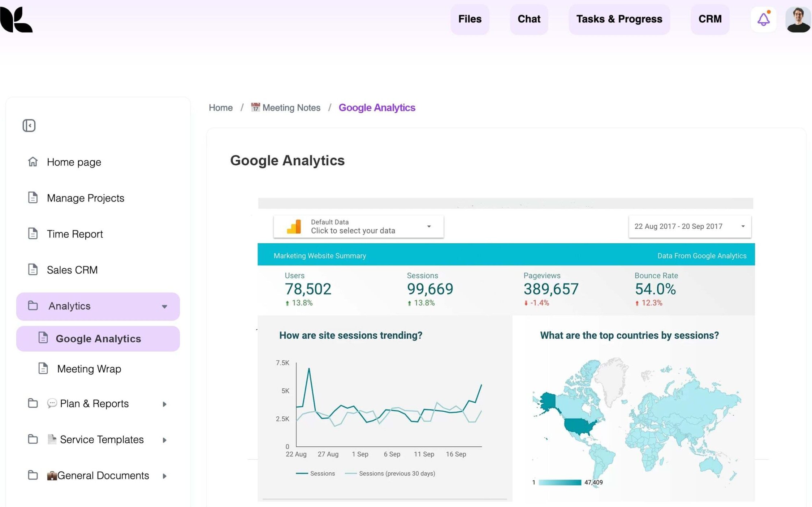Open the CRM tab

pyautogui.click(x=710, y=19)
